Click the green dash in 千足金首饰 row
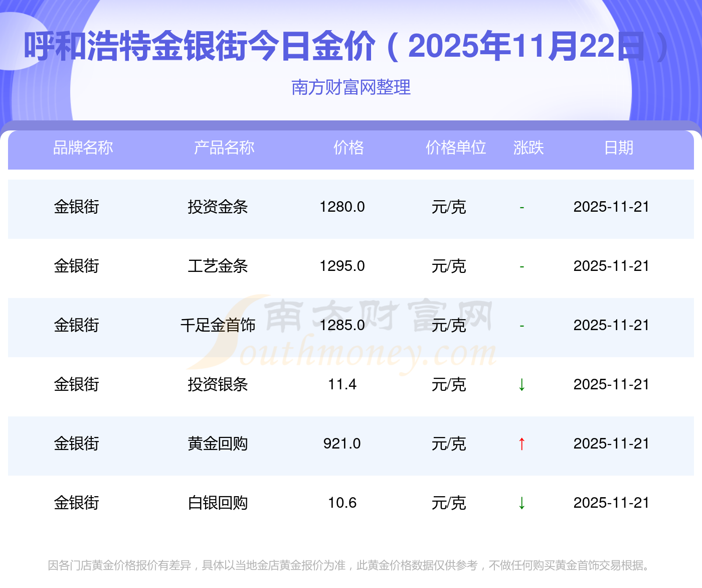This screenshot has height=588, width=702. [x=522, y=326]
